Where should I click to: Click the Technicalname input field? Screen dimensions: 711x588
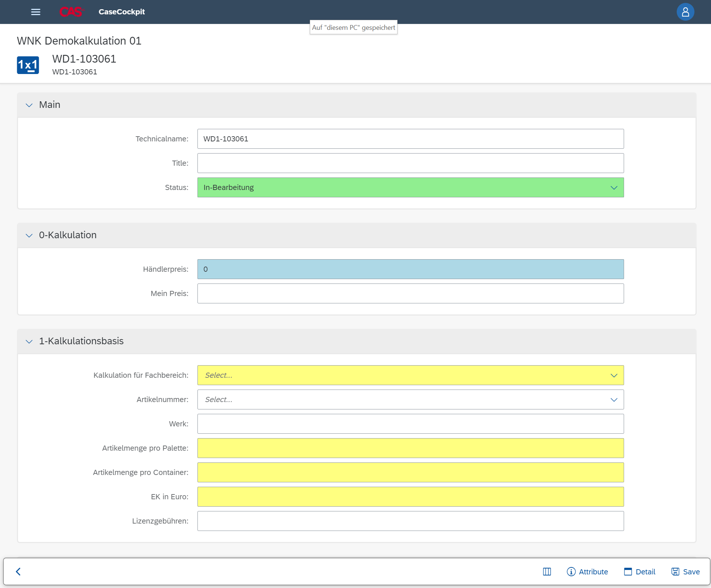pos(410,139)
